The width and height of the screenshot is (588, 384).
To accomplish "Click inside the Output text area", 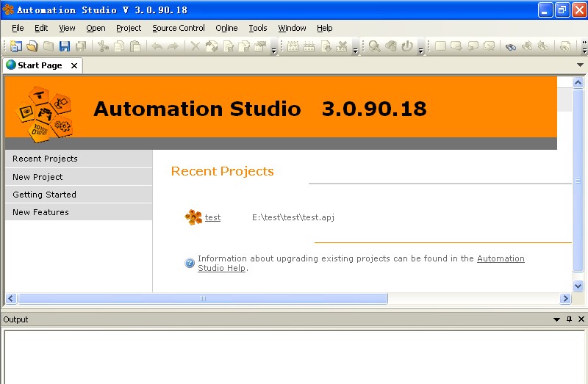I will click(294, 357).
